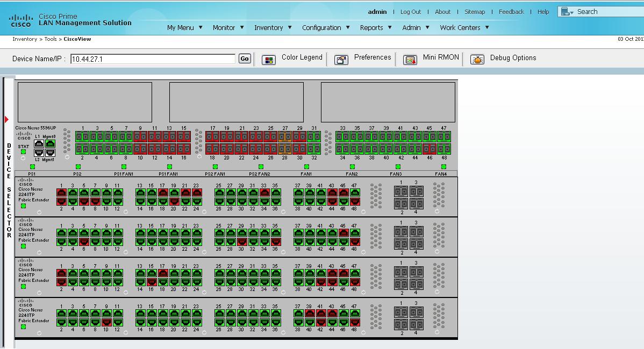Open the vertical DEVICE SELECTOR panel tab
Screen dimensions: 644x349
click(9, 190)
